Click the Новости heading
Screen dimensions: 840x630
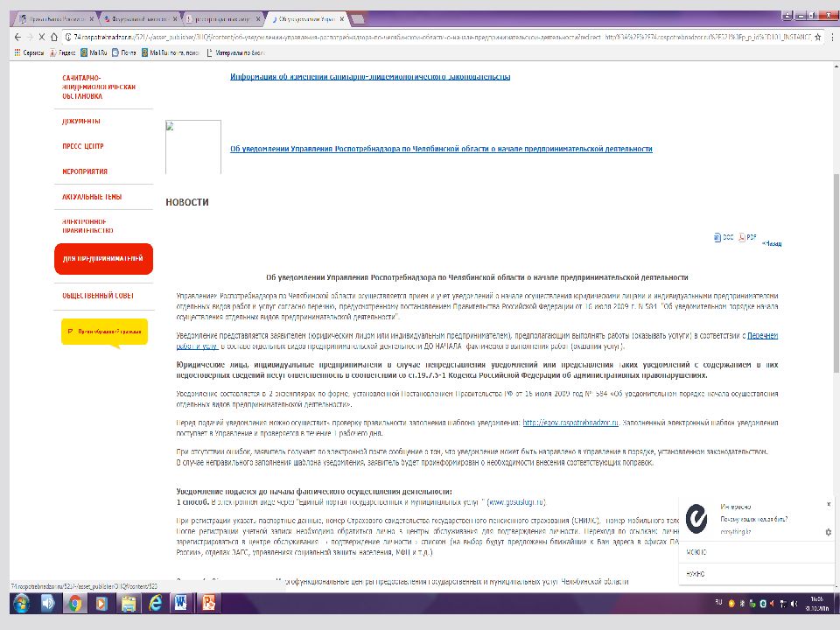(x=187, y=202)
